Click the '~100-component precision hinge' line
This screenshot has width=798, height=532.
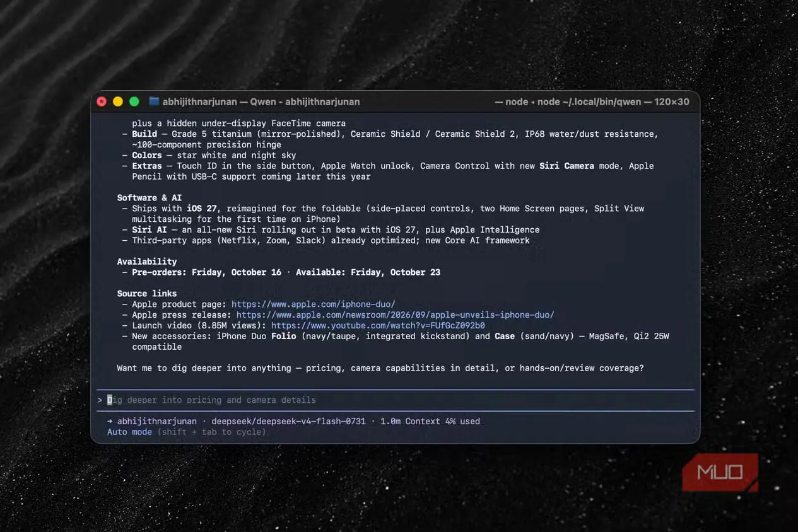[206, 145]
